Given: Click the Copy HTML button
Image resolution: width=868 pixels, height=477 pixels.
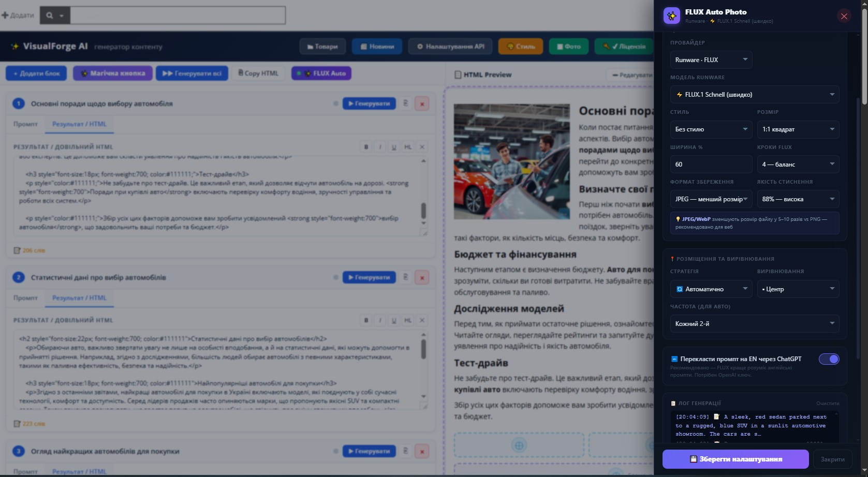Looking at the screenshot, I should pos(258,73).
